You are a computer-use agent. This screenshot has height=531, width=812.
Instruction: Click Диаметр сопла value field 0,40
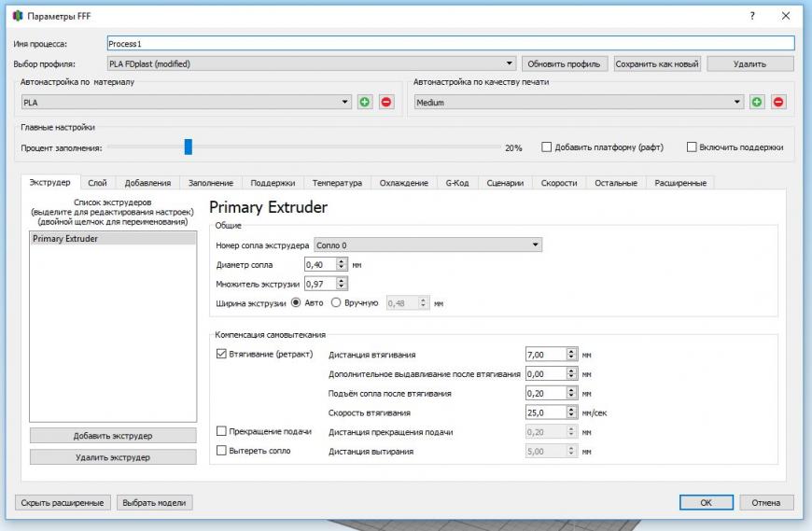click(320, 264)
